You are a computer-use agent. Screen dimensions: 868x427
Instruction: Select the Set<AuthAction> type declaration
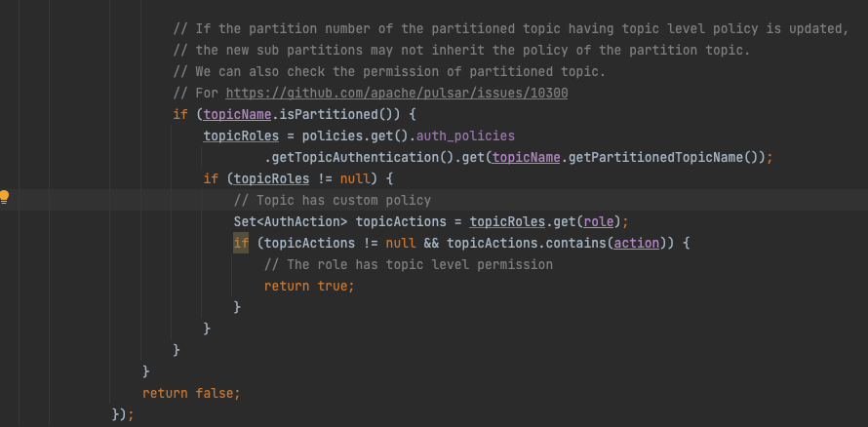[291, 222]
